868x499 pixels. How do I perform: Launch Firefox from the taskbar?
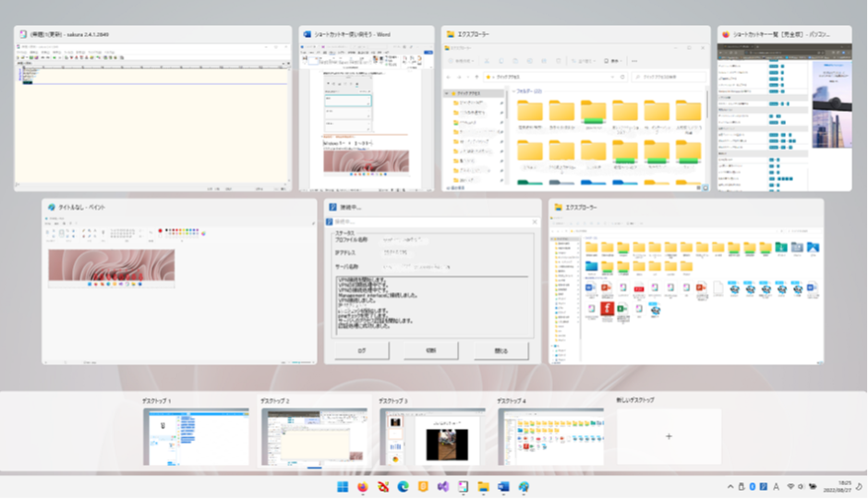362,486
